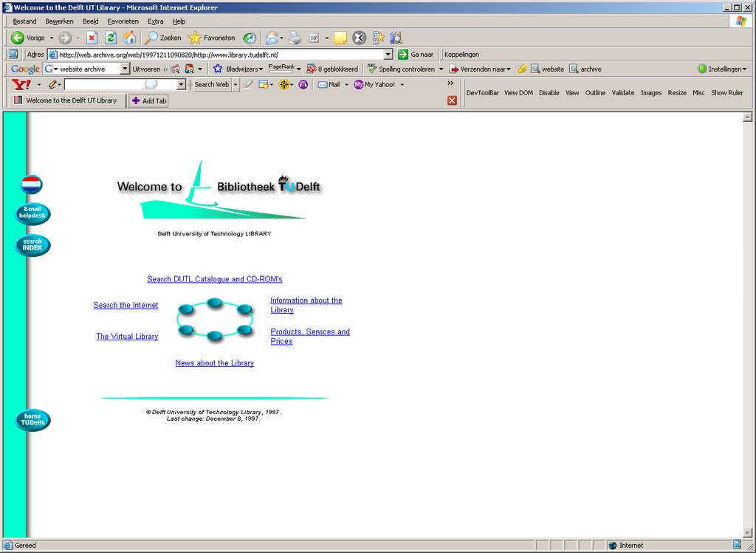The image size is (756, 553).
Task: Switch language via the Dutch flag button
Action: coord(32,184)
